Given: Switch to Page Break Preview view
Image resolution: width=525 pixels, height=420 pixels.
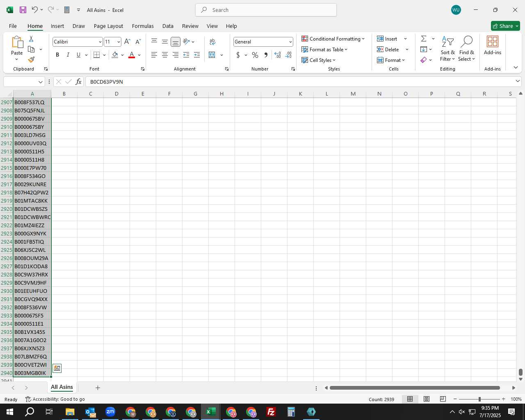Looking at the screenshot, I should pyautogui.click(x=443, y=399).
